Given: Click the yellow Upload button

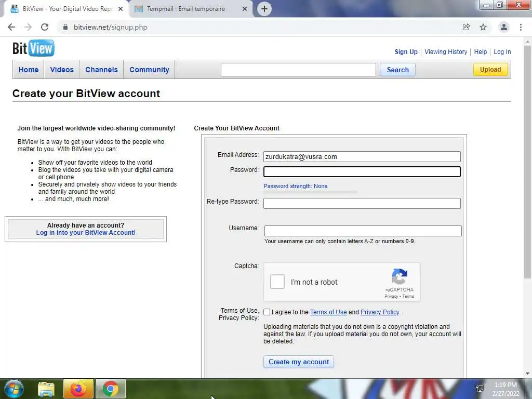Looking at the screenshot, I should pyautogui.click(x=490, y=70).
